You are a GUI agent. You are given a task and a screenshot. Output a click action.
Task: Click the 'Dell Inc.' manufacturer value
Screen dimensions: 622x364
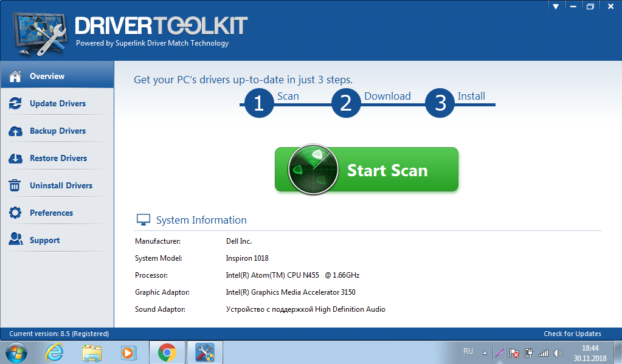coord(239,241)
